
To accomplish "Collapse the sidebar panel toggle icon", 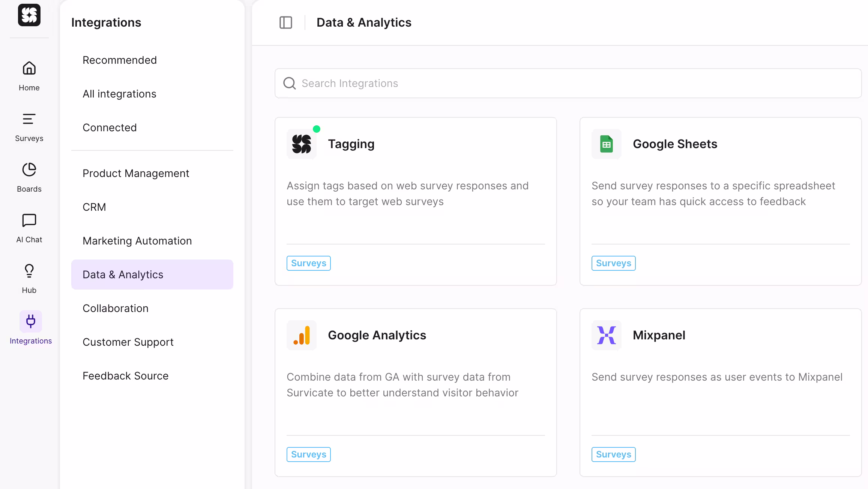I will tap(286, 22).
